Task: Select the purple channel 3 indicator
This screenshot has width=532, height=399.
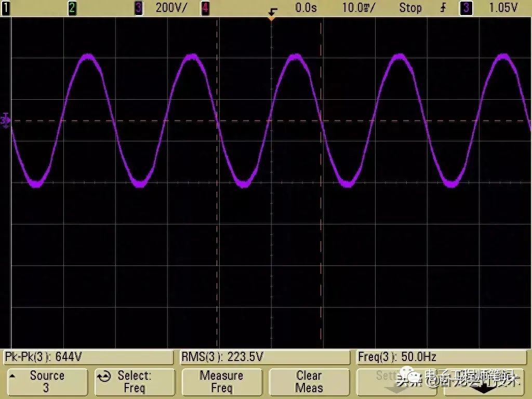Action: tap(139, 8)
